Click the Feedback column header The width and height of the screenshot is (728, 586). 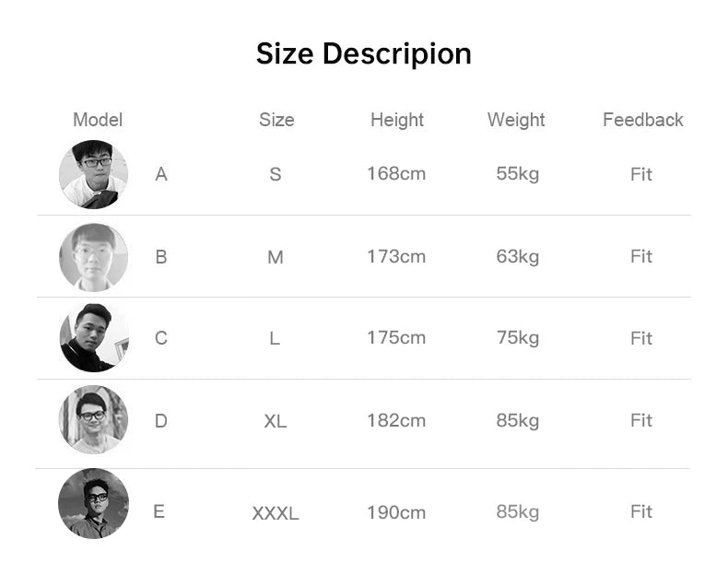[643, 120]
